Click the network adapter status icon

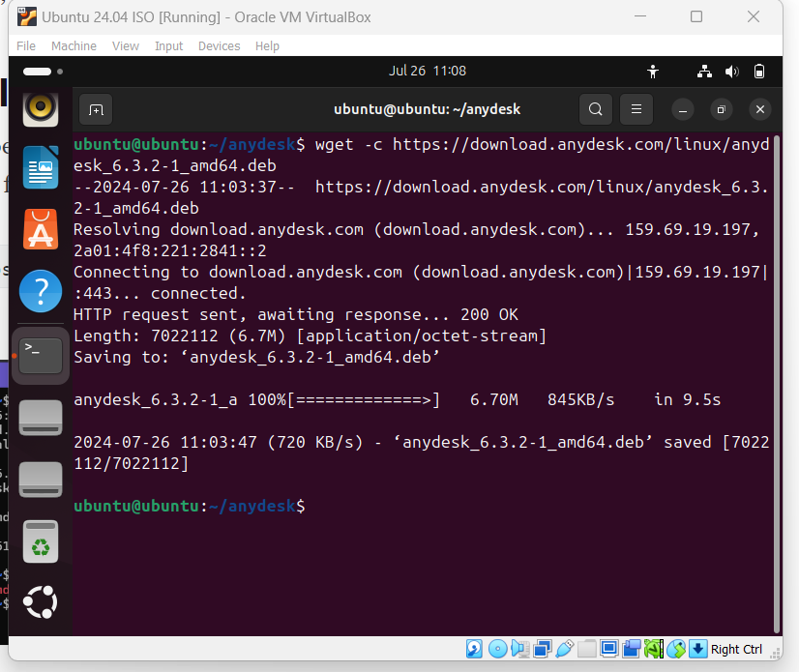[543, 649]
